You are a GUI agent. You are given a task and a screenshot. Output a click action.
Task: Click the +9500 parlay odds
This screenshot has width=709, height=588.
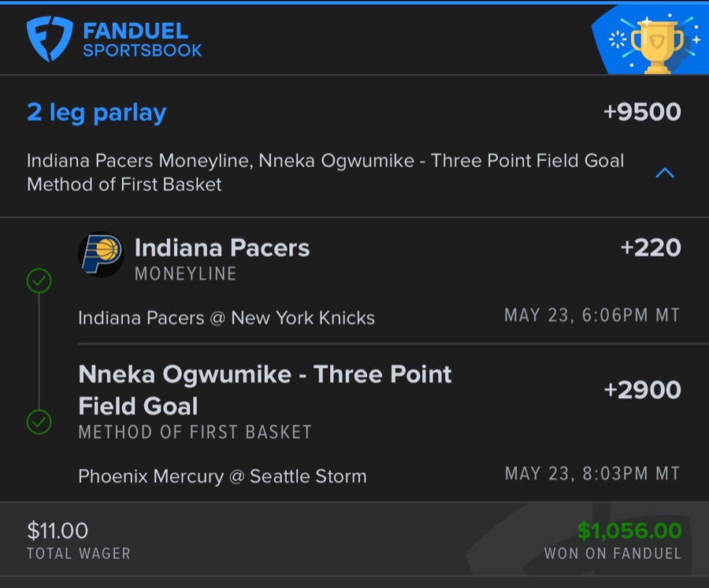coord(643,111)
